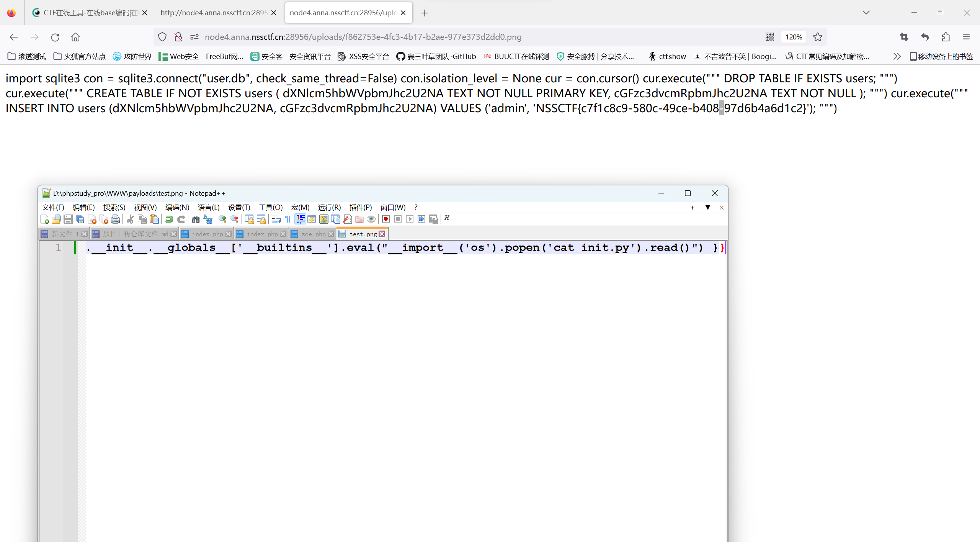Print the document in Notepad++
The height and width of the screenshot is (542, 980).
click(116, 219)
